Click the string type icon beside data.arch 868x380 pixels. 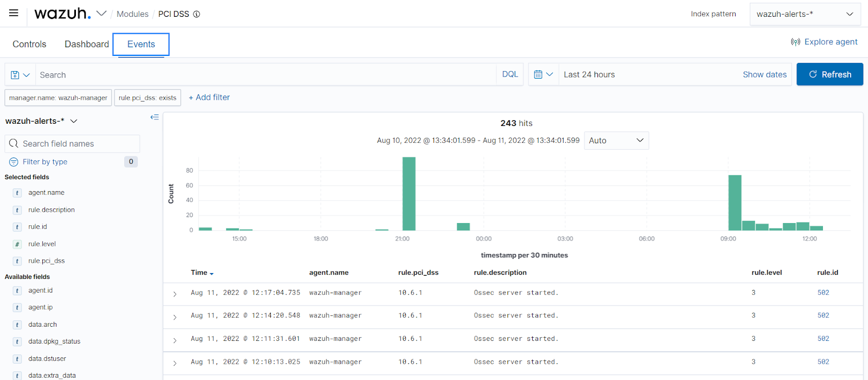(x=17, y=325)
